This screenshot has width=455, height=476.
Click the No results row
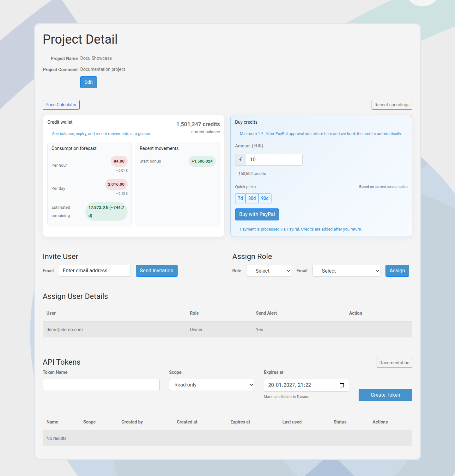click(x=227, y=438)
